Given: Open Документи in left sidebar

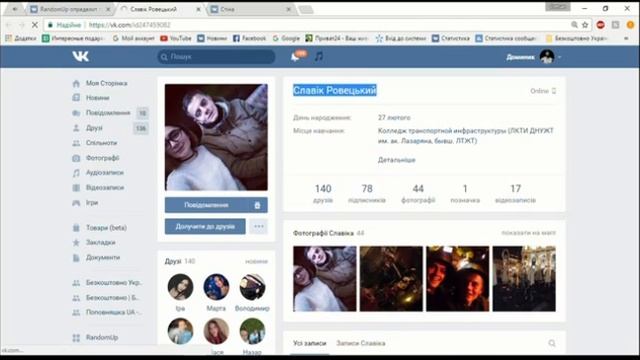Looking at the screenshot, I should pyautogui.click(x=103, y=258).
